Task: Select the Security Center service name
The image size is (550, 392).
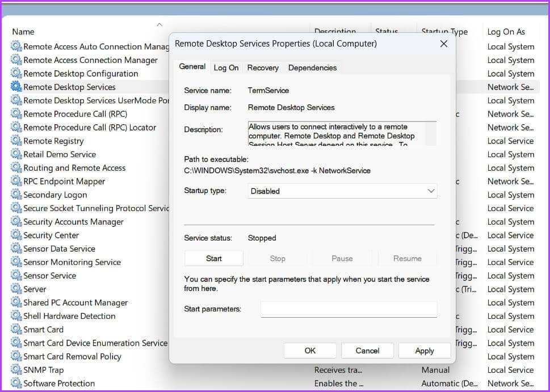Action: pyautogui.click(x=51, y=235)
